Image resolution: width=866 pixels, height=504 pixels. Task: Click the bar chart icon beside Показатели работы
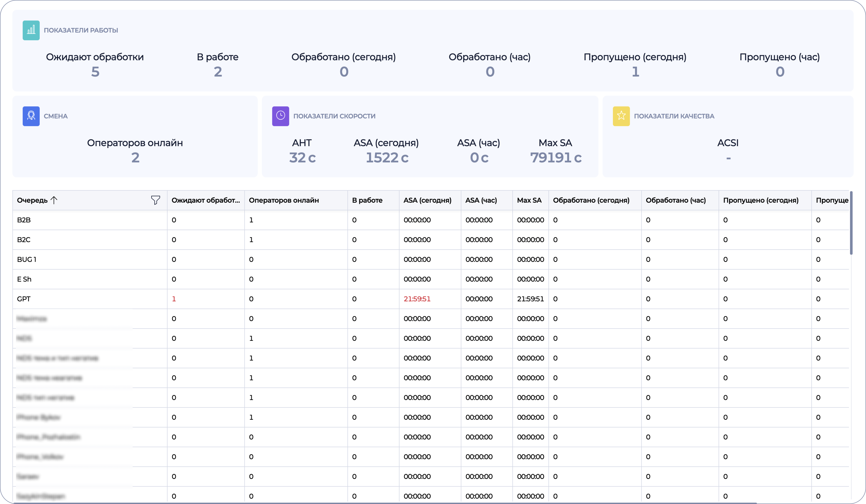point(31,30)
